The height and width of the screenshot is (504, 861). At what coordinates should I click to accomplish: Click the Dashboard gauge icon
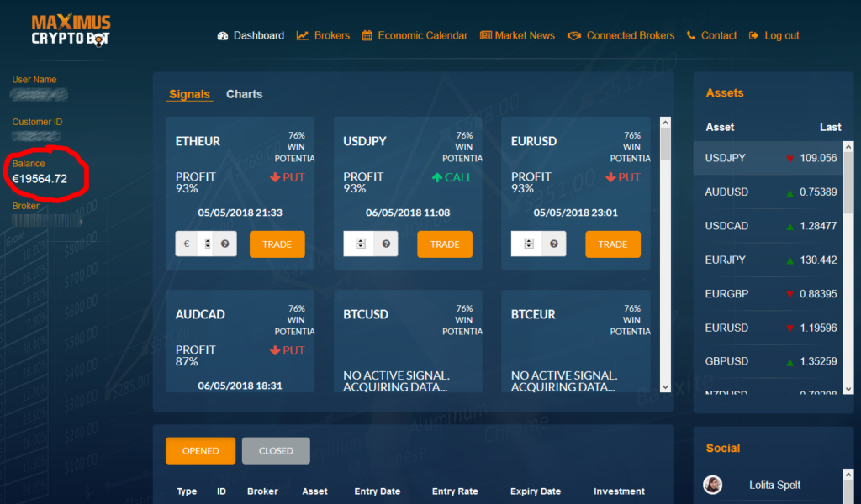222,35
